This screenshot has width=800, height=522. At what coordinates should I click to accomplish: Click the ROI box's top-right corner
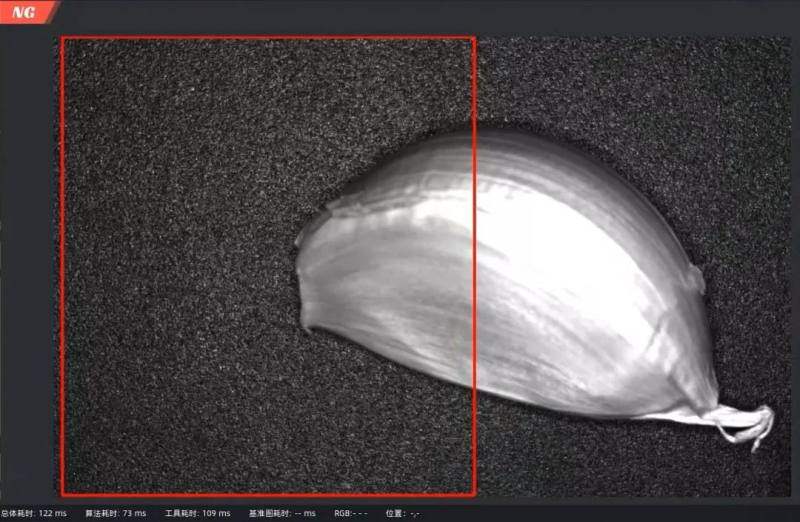[x=474, y=38]
